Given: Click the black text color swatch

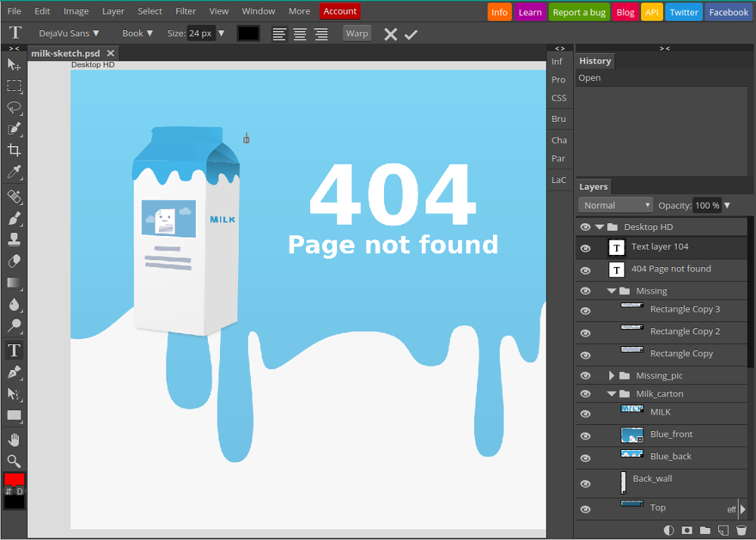Looking at the screenshot, I should click(249, 33).
